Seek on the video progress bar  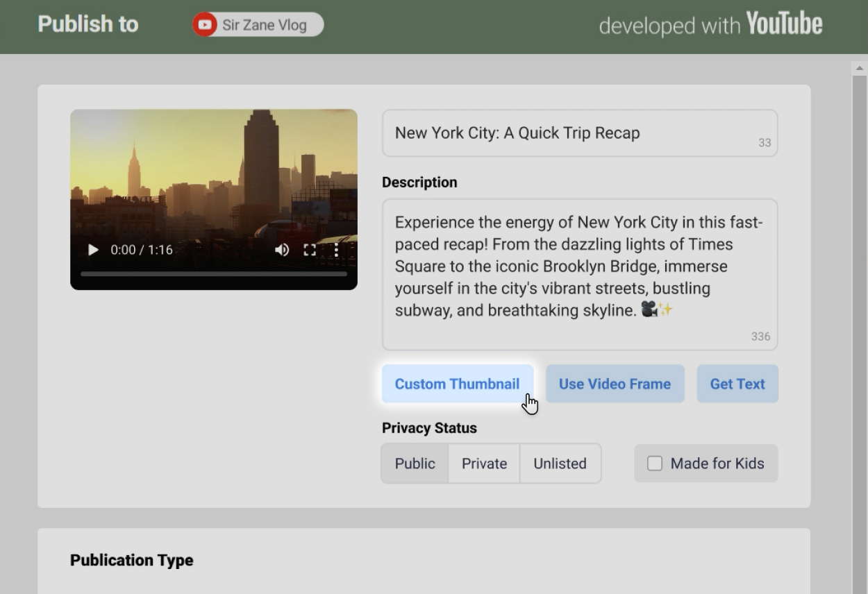[214, 274]
